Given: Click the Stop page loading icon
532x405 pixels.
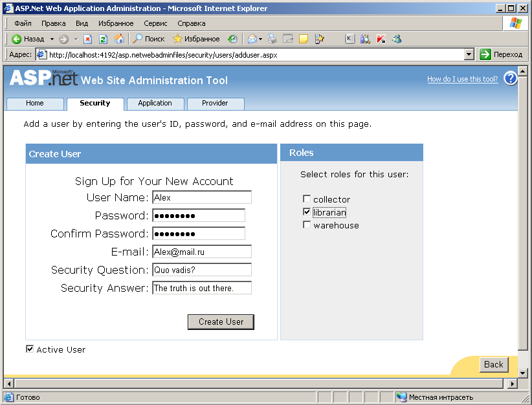Looking at the screenshot, I should pyautogui.click(x=87, y=39).
